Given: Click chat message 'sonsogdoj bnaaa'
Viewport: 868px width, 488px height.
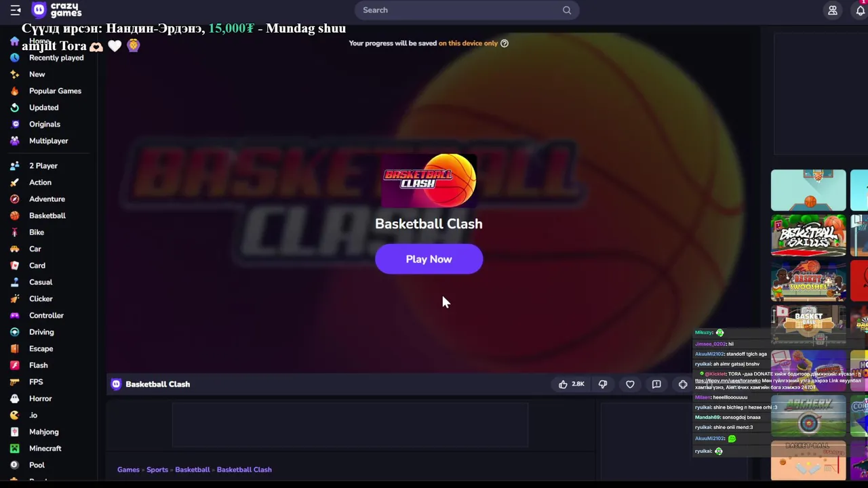Looking at the screenshot, I should pyautogui.click(x=741, y=418).
